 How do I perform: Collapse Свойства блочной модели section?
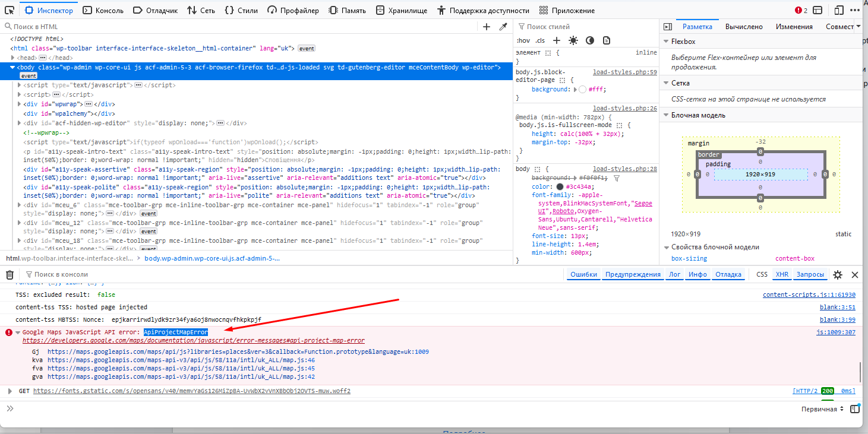point(665,247)
